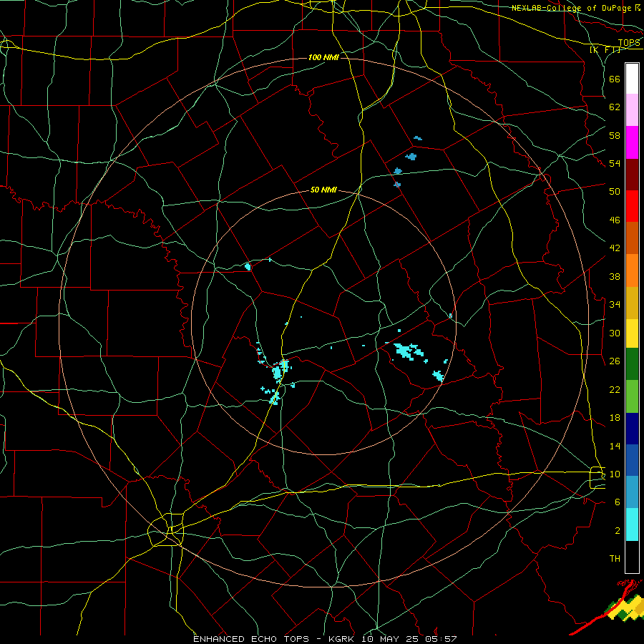
Task: Click the '6' scale value
Action: point(618,502)
